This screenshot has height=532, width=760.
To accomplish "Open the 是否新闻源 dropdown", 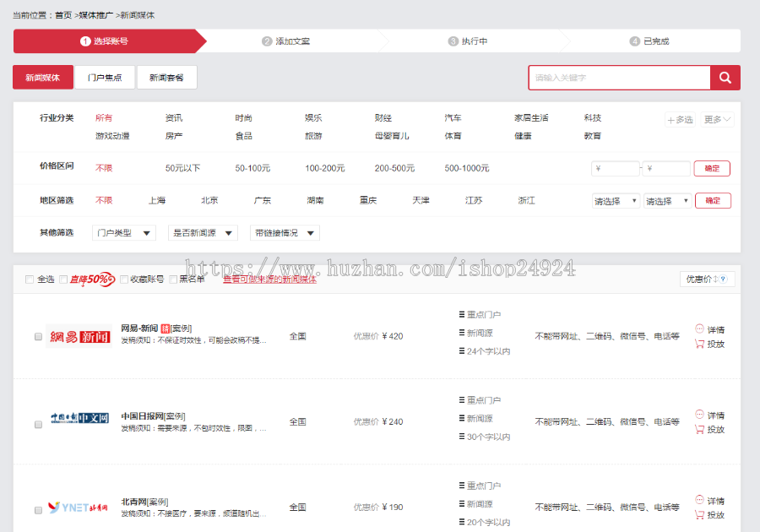I will pos(203,233).
